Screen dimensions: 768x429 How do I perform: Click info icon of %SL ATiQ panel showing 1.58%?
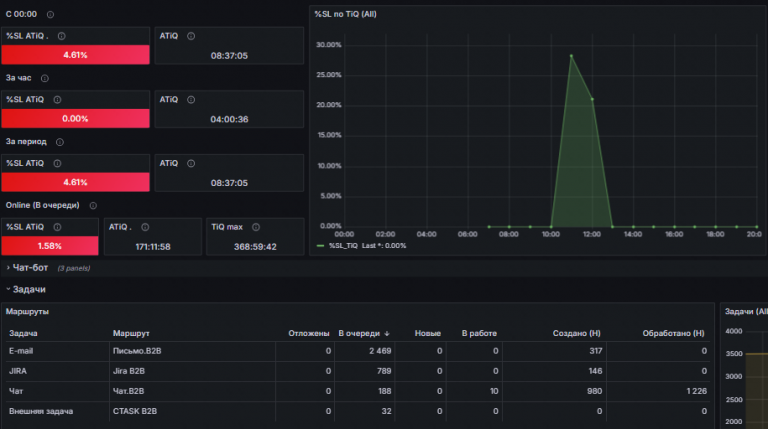pyautogui.click(x=57, y=227)
